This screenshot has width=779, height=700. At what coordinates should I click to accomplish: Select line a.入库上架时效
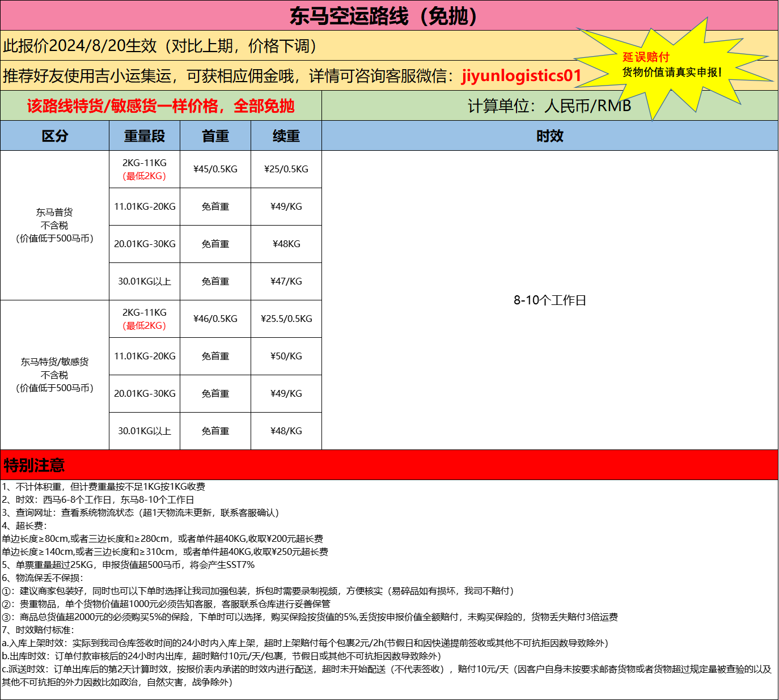[305, 643]
